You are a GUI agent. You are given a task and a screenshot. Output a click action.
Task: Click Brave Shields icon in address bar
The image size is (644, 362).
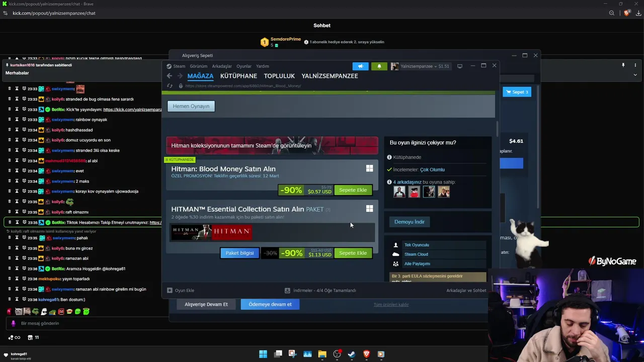coord(626,13)
